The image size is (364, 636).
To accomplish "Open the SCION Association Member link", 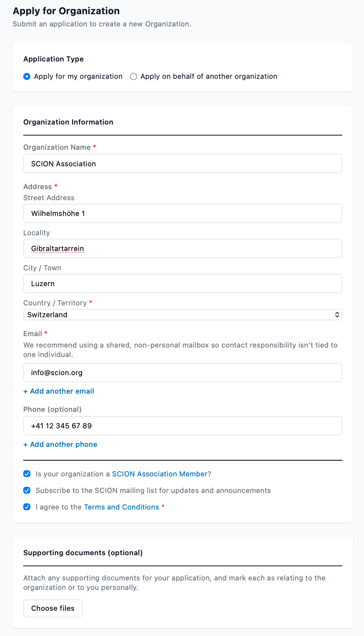I will point(160,474).
